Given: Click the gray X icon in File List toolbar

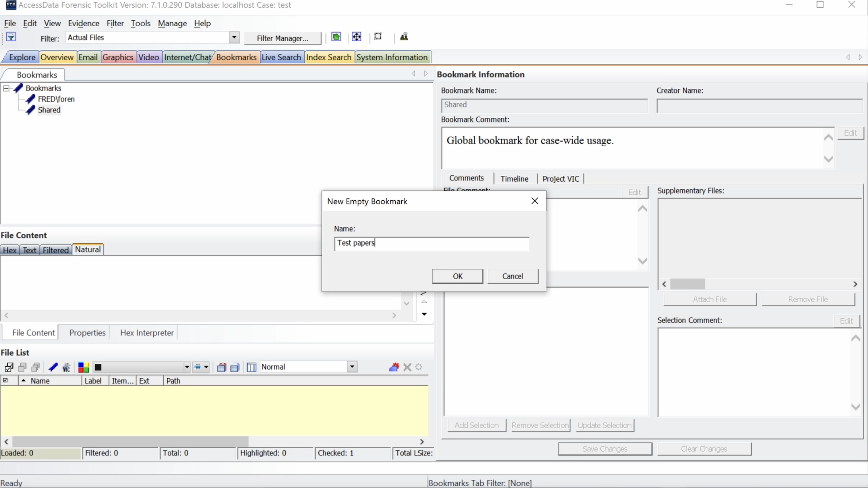Looking at the screenshot, I should pos(407,367).
